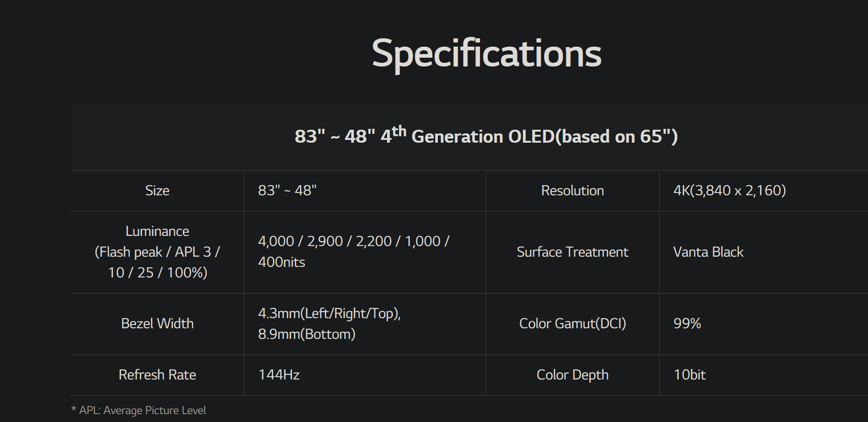Click the 4K(3,840 x 2,160) value
Viewport: 868px width, 422px height.
(x=730, y=191)
